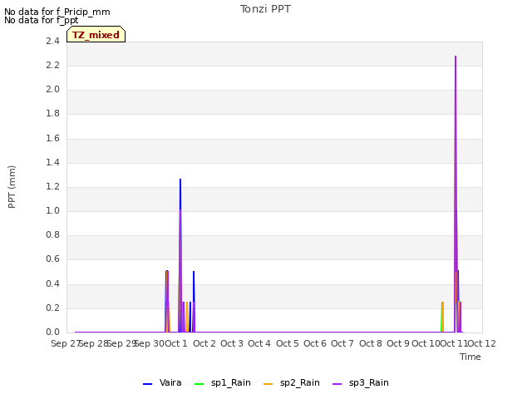Click the 0.6 y-axis tick label
Screen dimensions: 532x399
pyautogui.click(x=52, y=259)
